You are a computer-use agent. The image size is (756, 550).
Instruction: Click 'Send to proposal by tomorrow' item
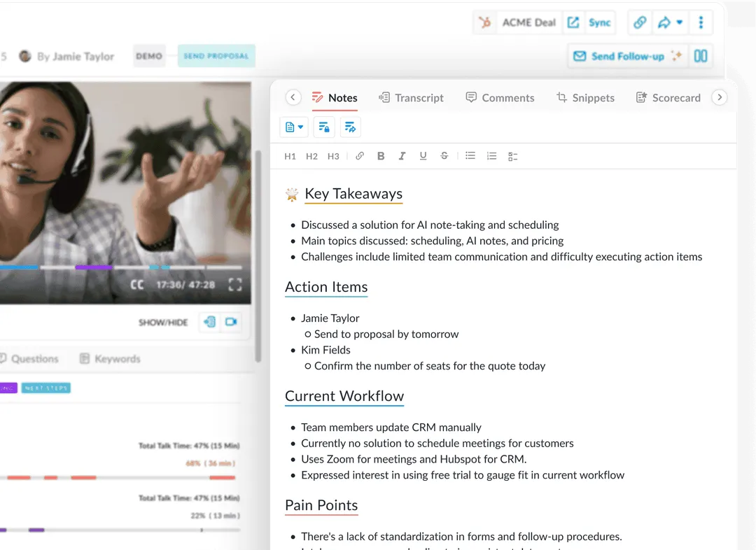[x=386, y=334]
